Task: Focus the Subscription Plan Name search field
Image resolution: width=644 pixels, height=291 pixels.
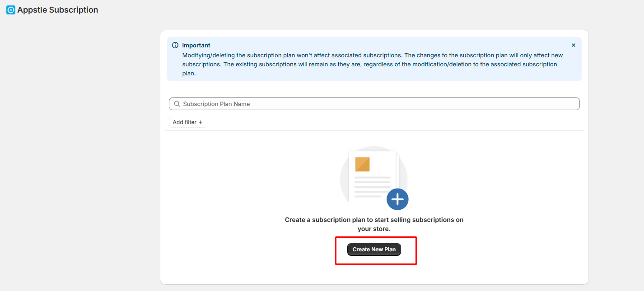Action: coord(375,104)
